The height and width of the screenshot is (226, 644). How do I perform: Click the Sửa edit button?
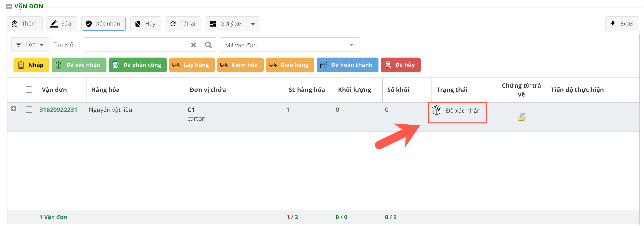pos(62,24)
